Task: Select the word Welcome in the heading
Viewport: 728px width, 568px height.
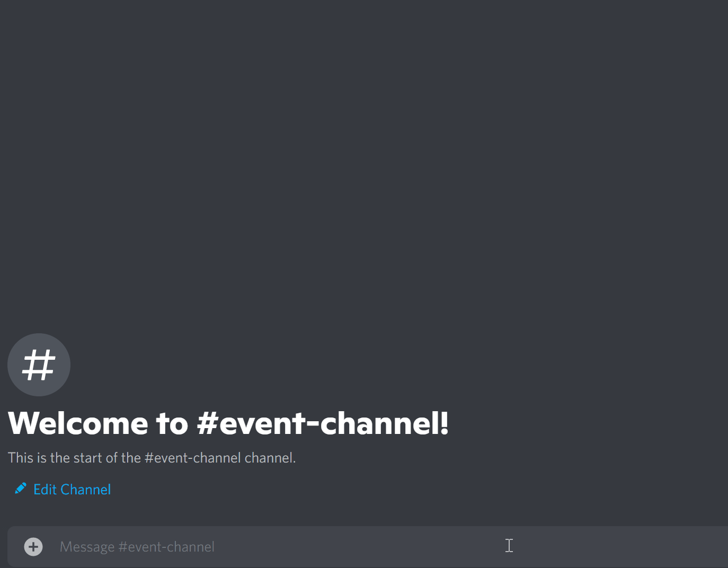Action: [78, 423]
